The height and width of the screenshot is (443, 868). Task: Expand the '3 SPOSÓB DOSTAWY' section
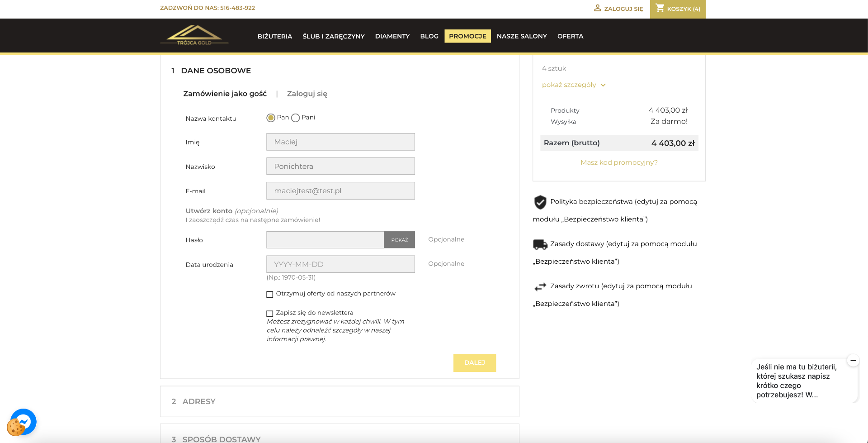(340, 433)
